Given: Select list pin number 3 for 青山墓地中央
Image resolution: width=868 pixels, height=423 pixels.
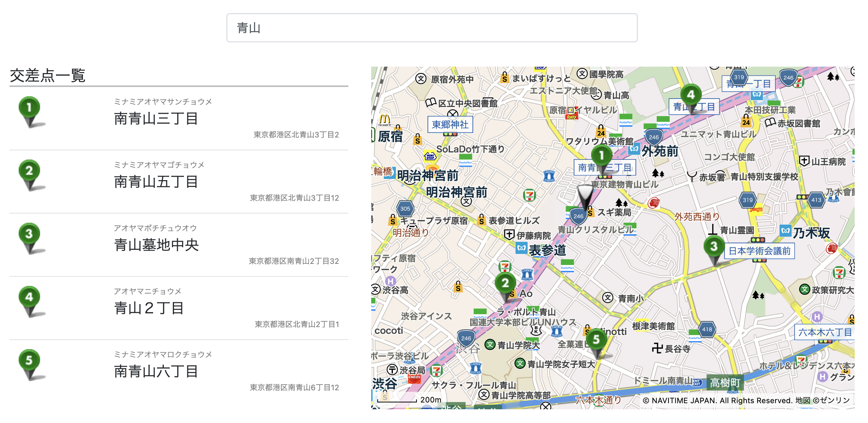Looking at the screenshot, I should point(29,238).
